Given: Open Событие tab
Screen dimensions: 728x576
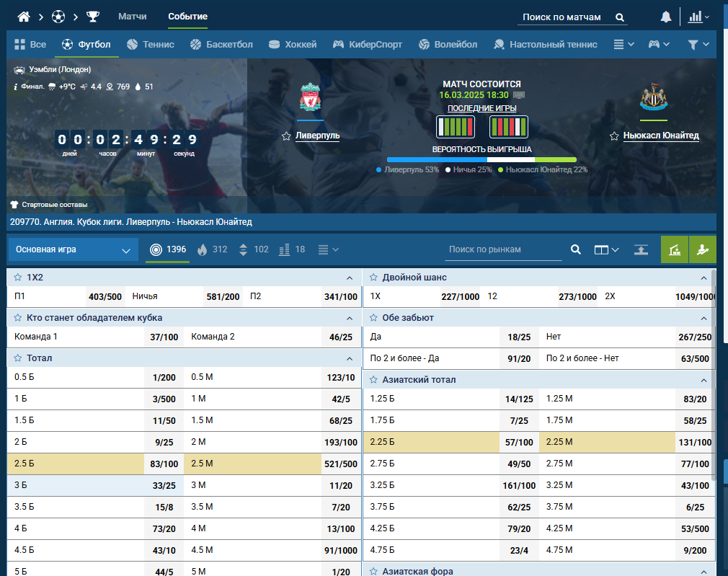Looking at the screenshot, I should 187,17.
